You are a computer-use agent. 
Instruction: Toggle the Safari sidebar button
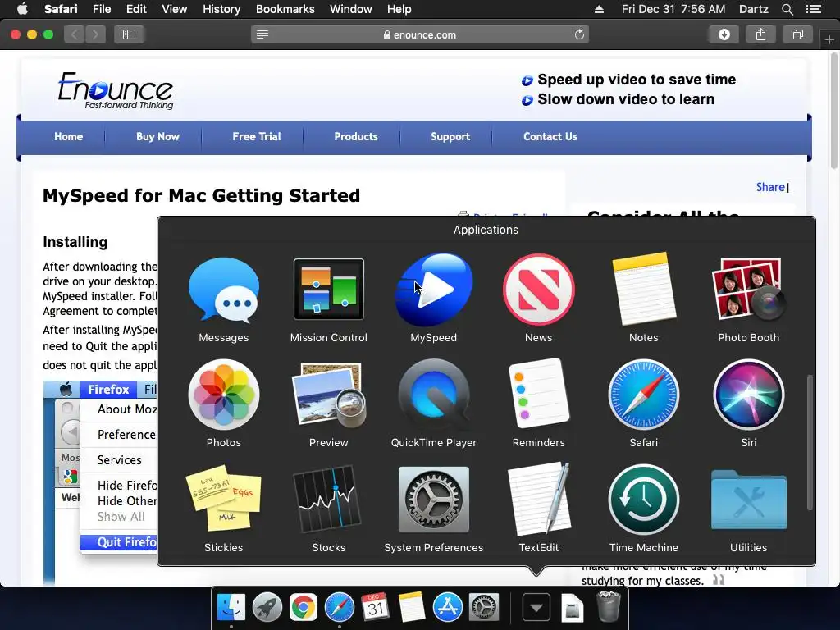129,34
